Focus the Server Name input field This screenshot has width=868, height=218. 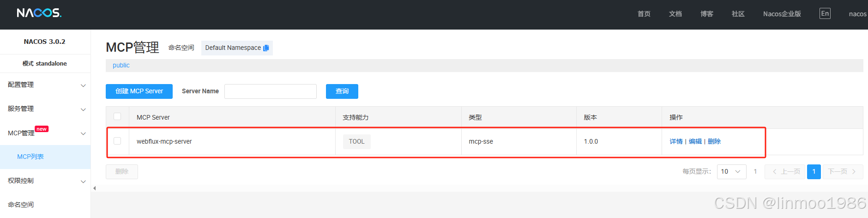click(271, 91)
